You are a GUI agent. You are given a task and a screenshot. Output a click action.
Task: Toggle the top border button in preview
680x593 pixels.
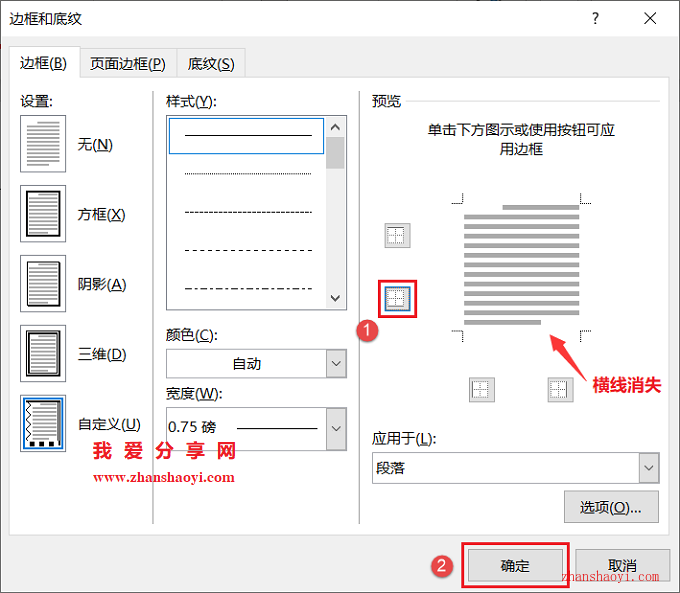coord(397,236)
